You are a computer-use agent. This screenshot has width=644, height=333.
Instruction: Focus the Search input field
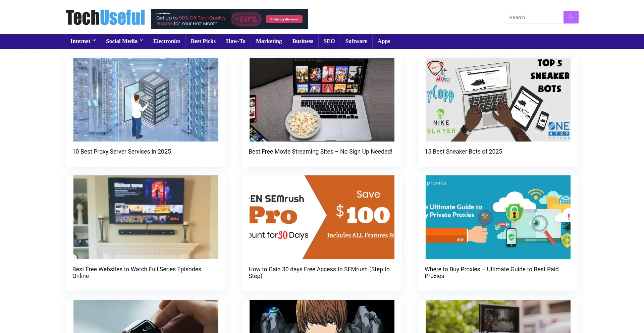click(534, 17)
